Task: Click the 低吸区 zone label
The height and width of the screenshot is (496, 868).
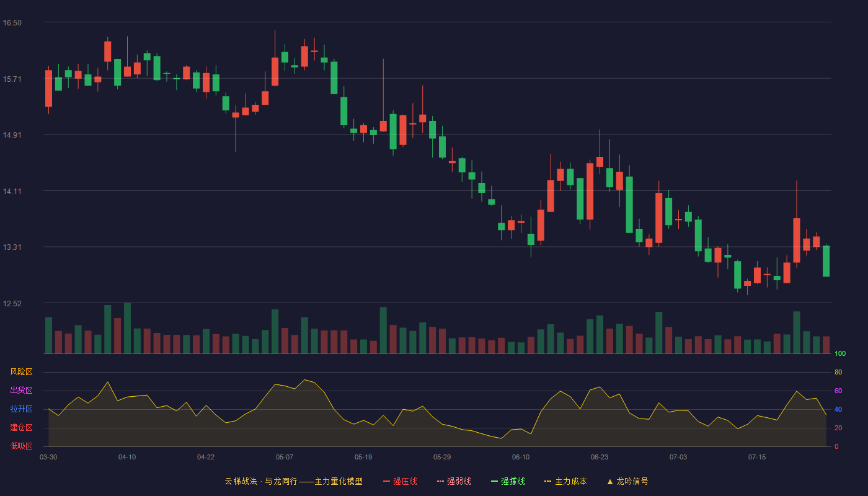Action: (21, 446)
